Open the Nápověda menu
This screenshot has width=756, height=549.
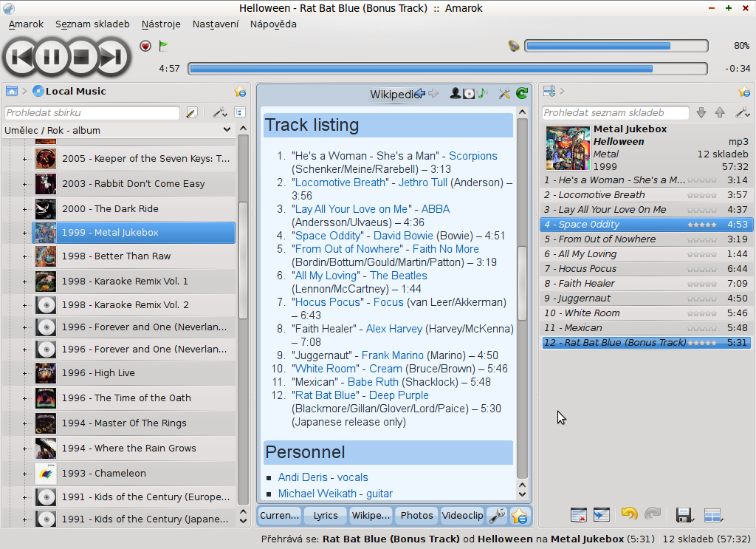pos(273,24)
